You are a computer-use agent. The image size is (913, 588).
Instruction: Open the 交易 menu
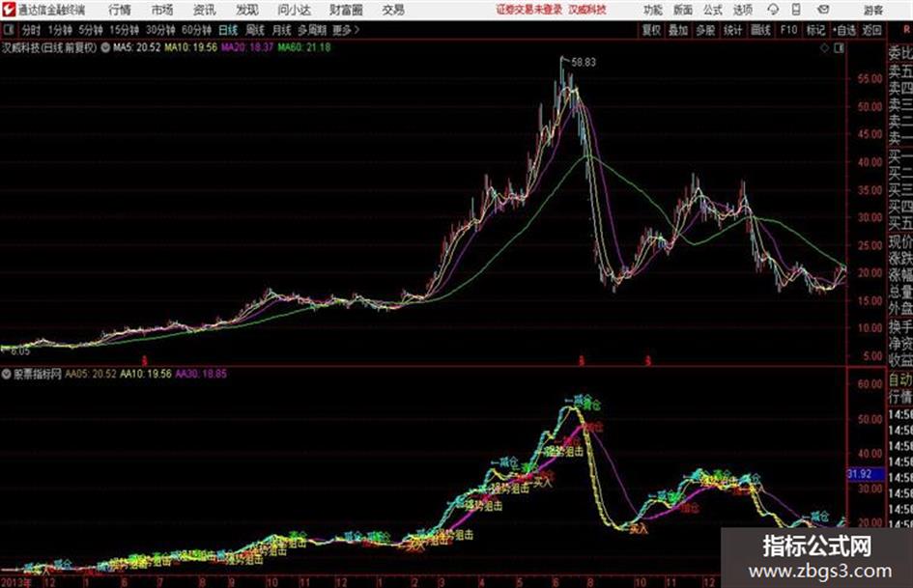(x=393, y=10)
